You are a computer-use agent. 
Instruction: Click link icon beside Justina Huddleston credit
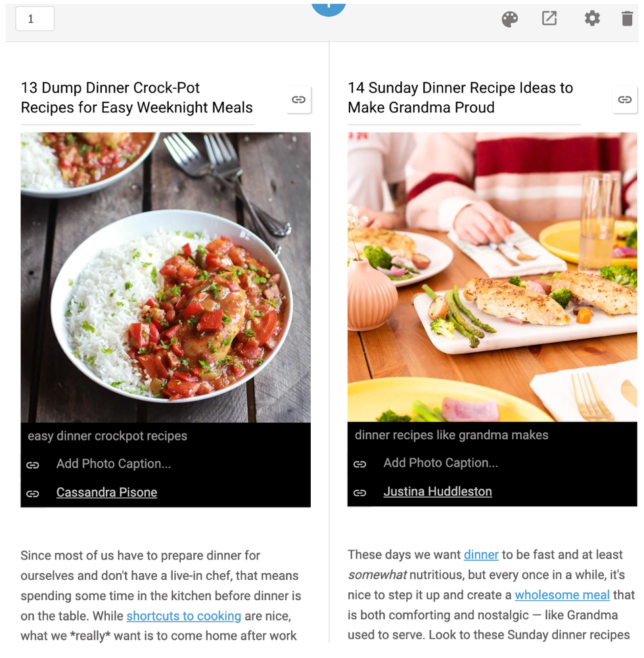pyautogui.click(x=359, y=493)
